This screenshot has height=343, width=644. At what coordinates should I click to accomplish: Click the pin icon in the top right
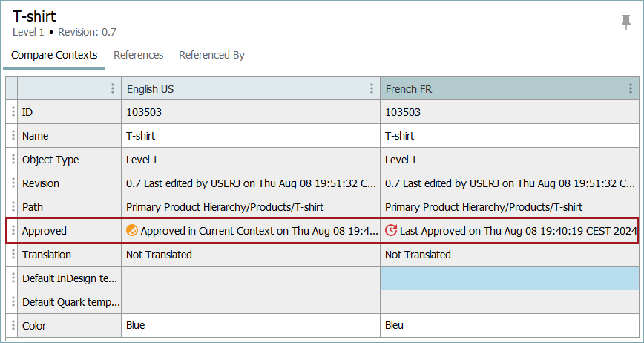coord(626,22)
